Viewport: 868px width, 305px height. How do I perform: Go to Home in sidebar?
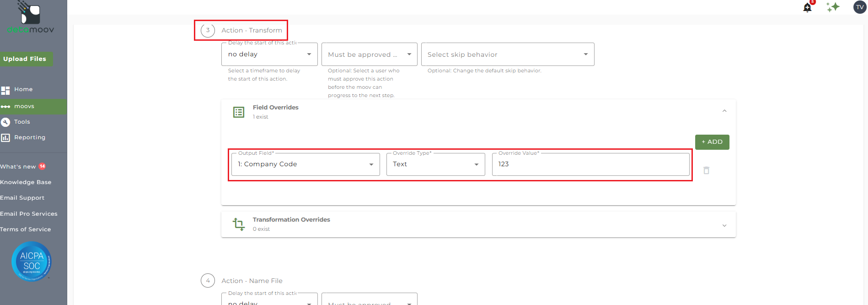pyautogui.click(x=23, y=89)
